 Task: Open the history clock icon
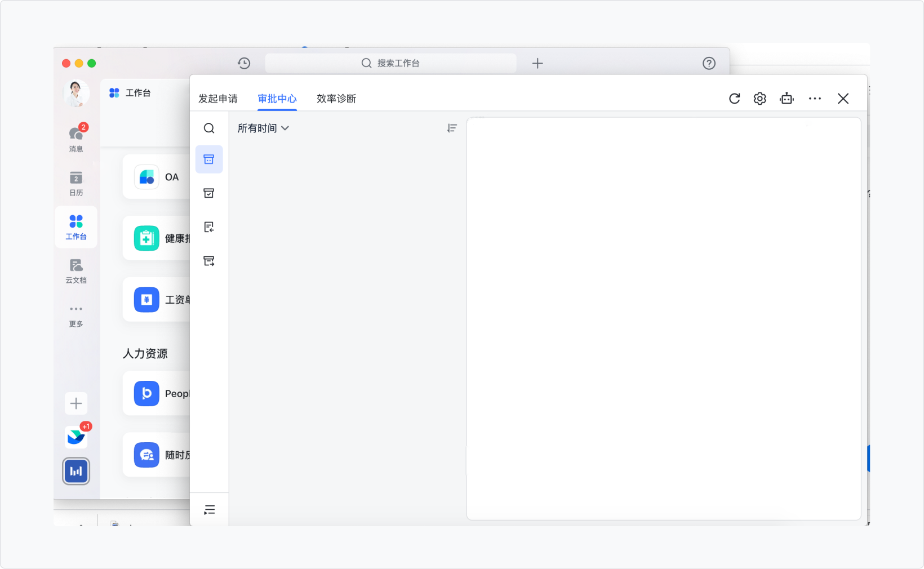click(x=244, y=63)
